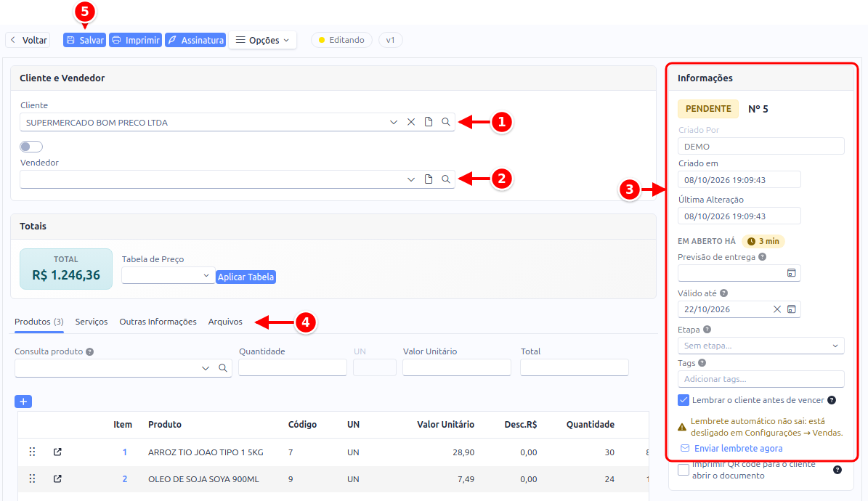The width and height of the screenshot is (868, 501).
Task: Show help for Tags field
Action: pyautogui.click(x=702, y=363)
